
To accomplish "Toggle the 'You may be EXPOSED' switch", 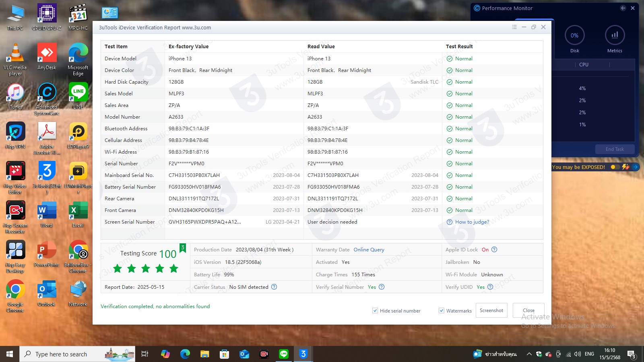I will [x=615, y=167].
